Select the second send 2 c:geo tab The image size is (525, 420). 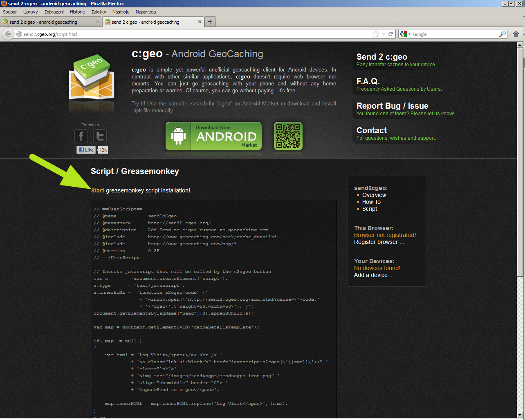[x=153, y=22]
